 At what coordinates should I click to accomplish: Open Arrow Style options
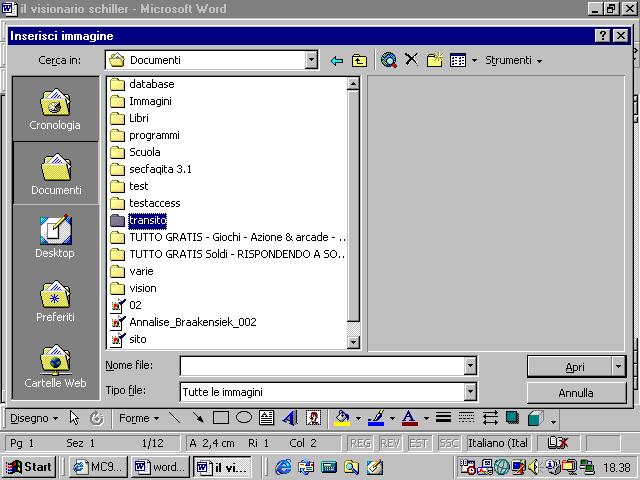tap(490, 418)
